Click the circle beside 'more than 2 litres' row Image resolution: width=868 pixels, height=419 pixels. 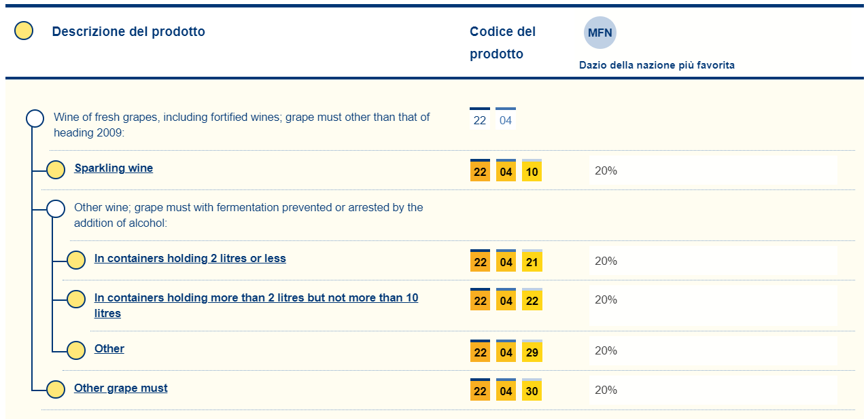pyautogui.click(x=76, y=299)
